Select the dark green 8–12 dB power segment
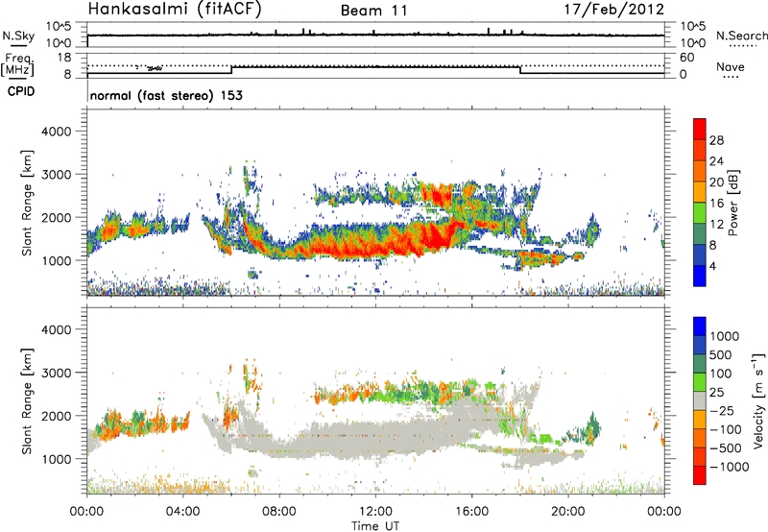This screenshot has width=768, height=532. point(700,234)
